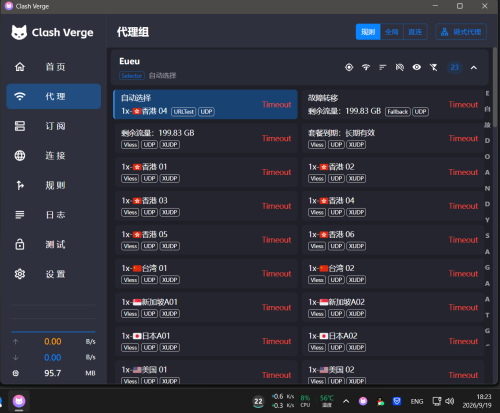The image size is (500, 413).
Task: Select proxy 1x-新加坡A01
Action: pos(206,307)
